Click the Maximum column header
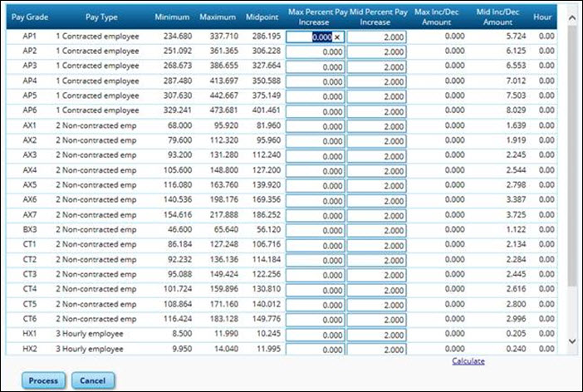Image resolution: width=583 pixels, height=392 pixels. point(218,17)
